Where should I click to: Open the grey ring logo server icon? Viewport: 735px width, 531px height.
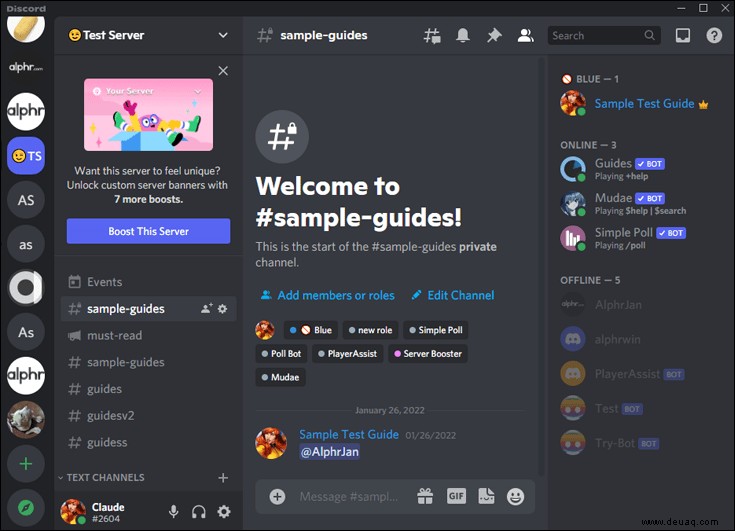point(26,288)
